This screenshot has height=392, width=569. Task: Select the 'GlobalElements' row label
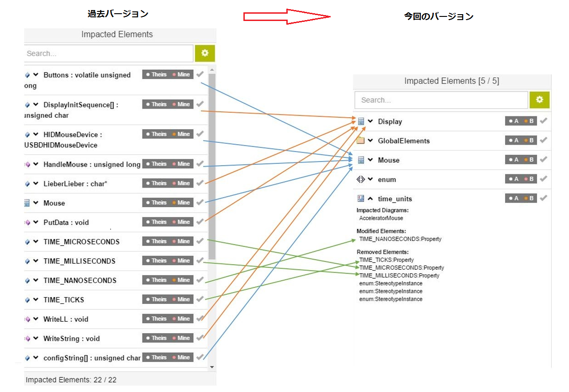pyautogui.click(x=404, y=141)
